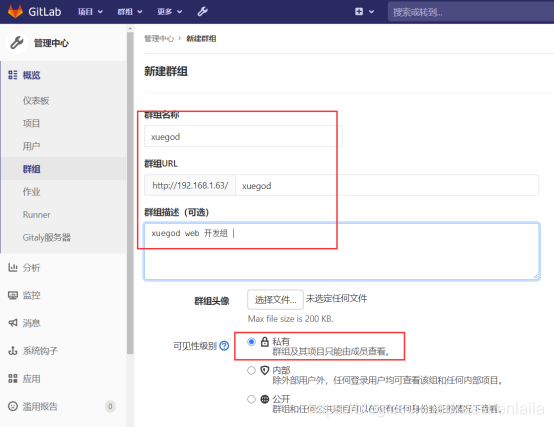554x427 pixels.
Task: Open the 群组 top menu
Action: [130, 12]
